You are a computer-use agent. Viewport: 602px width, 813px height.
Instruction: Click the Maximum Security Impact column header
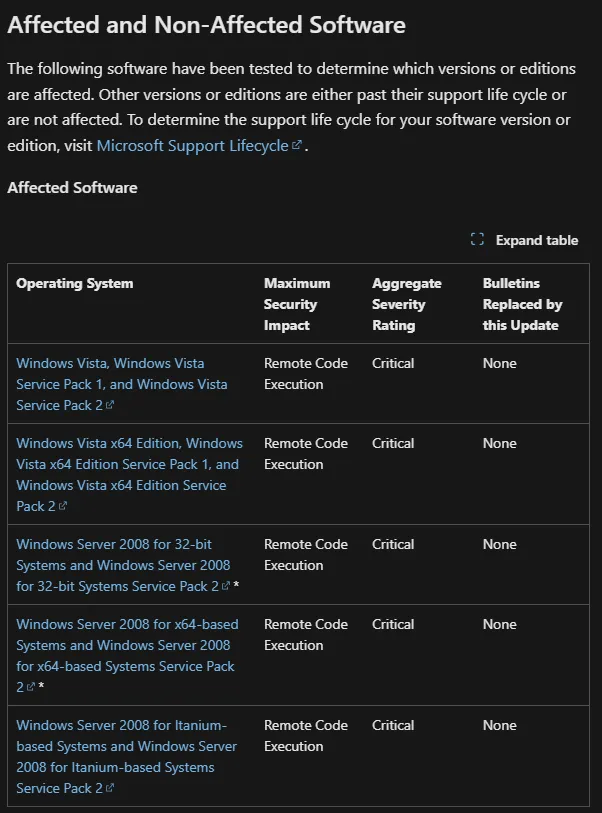pos(297,304)
